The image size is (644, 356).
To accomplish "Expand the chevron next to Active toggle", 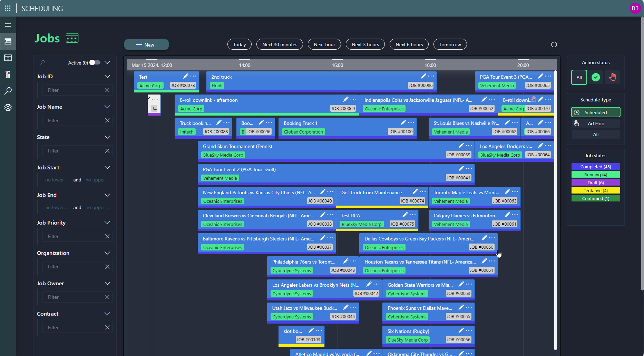I will click(x=107, y=62).
